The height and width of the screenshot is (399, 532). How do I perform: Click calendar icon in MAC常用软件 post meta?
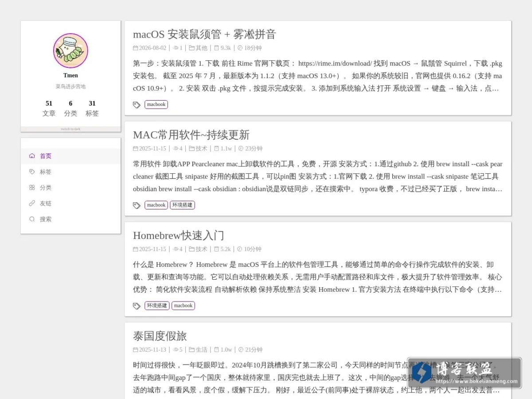[x=136, y=149]
